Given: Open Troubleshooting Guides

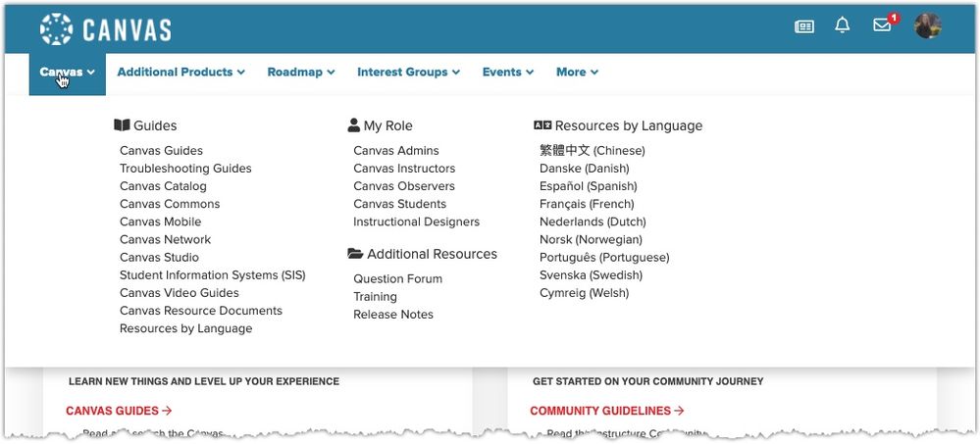Looking at the screenshot, I should pyautogui.click(x=185, y=169).
